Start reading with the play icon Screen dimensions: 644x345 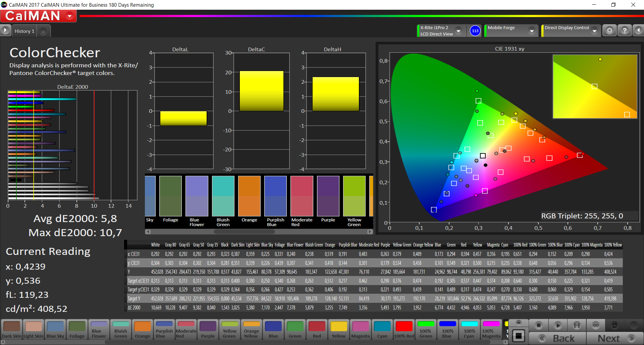pos(558,325)
